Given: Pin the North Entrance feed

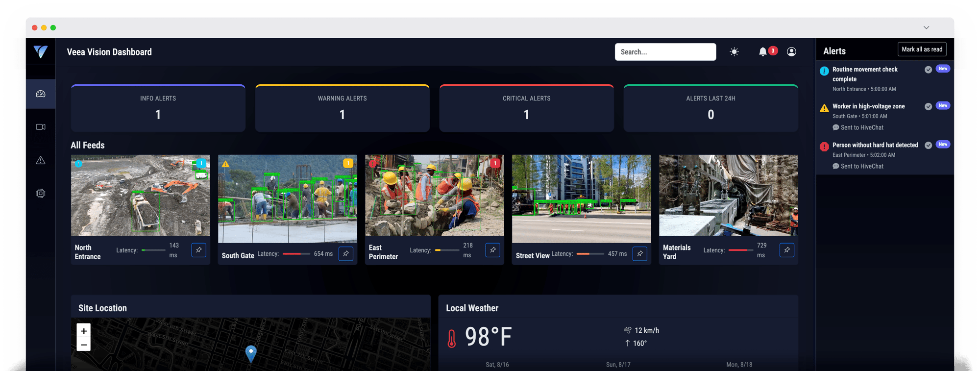Looking at the screenshot, I should tap(198, 250).
